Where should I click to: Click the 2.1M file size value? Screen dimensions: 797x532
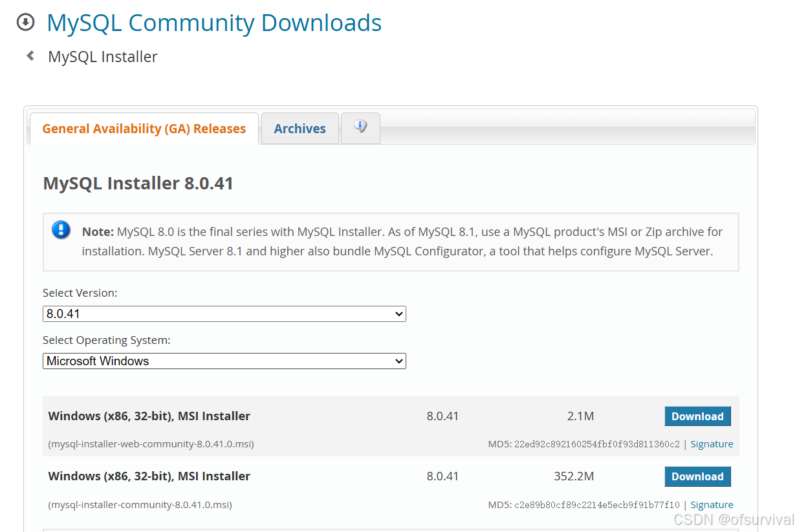click(580, 416)
